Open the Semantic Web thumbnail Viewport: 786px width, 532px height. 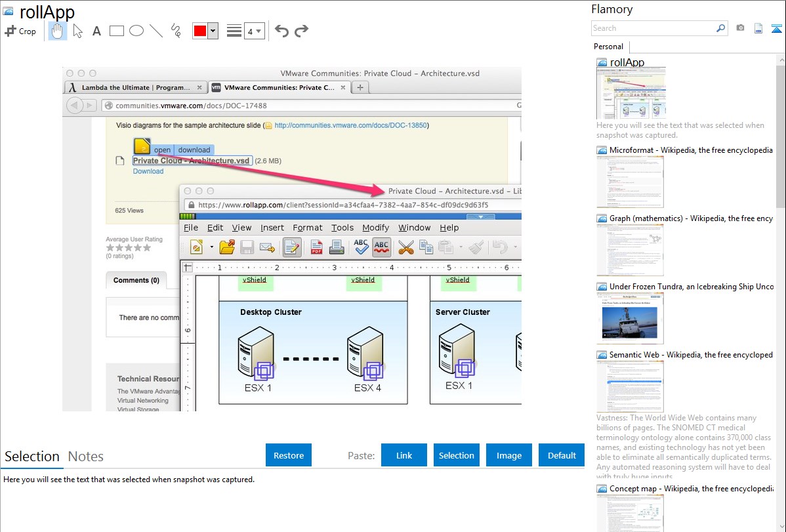[630, 386]
